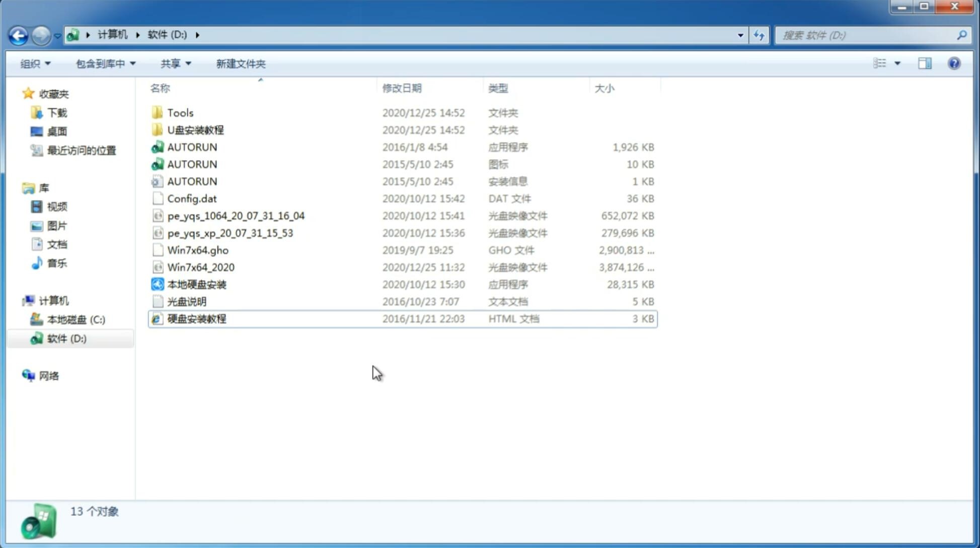Select 软件 (D:) drive in sidebar
The width and height of the screenshot is (980, 548).
[x=66, y=338]
